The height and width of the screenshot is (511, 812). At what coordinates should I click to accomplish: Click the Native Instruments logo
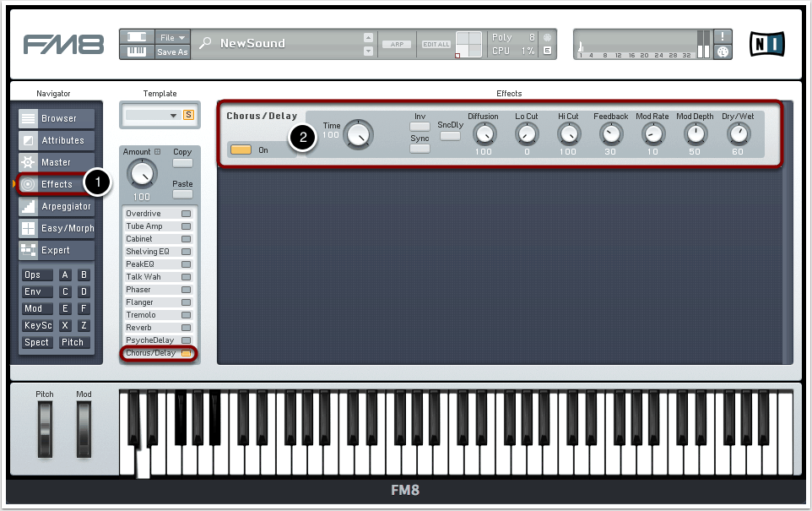[x=767, y=44]
